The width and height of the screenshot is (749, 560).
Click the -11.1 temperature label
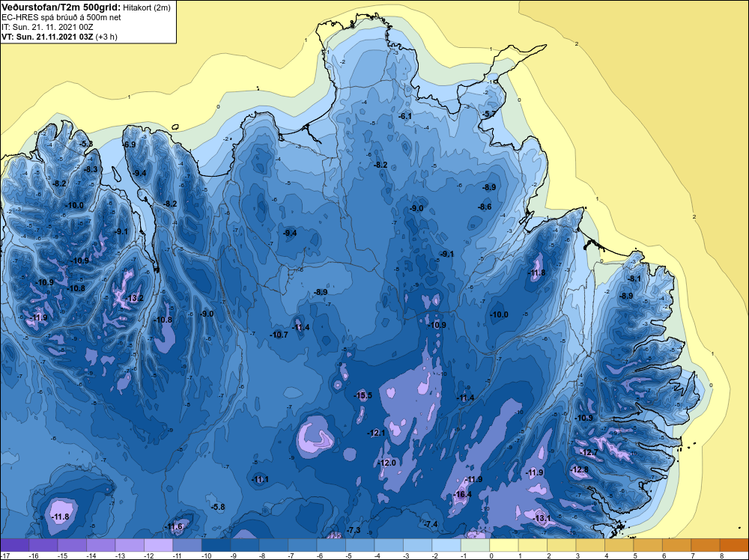tap(260, 479)
